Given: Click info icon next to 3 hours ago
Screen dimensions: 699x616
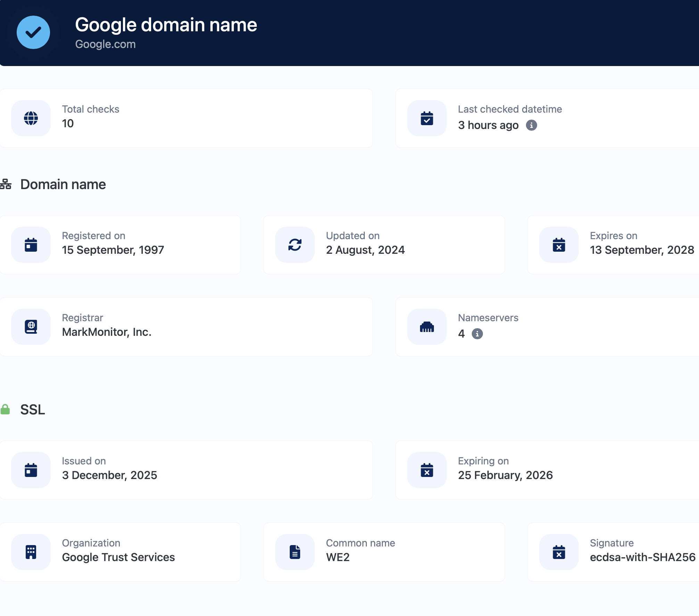Looking at the screenshot, I should [531, 125].
